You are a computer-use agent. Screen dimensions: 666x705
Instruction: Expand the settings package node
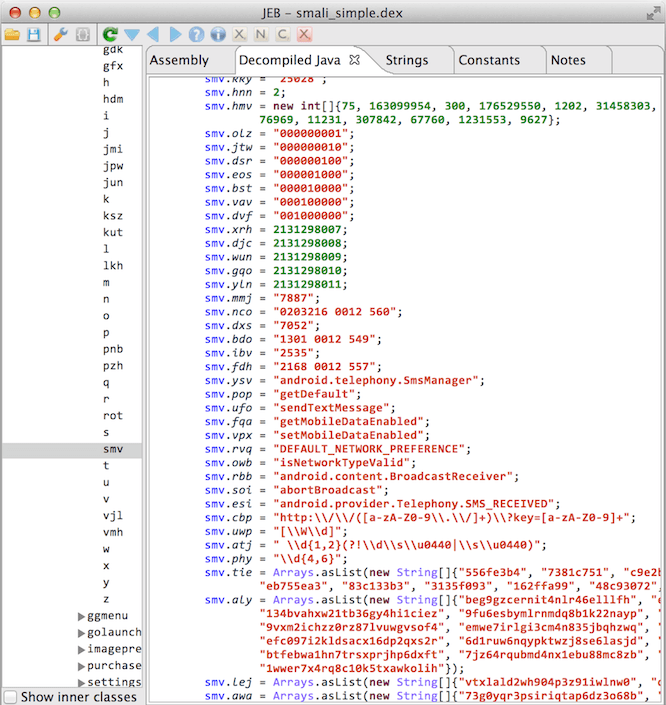click(x=81, y=683)
